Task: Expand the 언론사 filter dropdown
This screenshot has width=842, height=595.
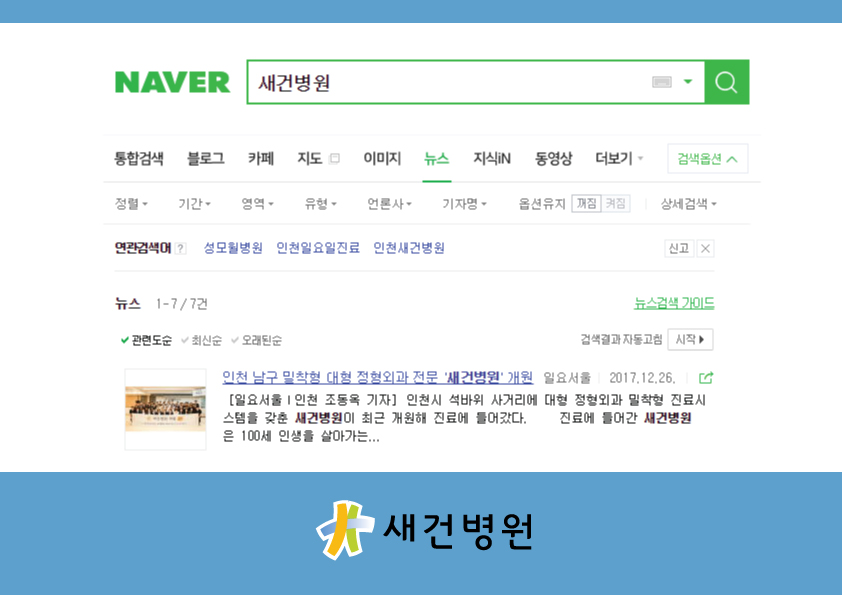Action: coord(389,204)
